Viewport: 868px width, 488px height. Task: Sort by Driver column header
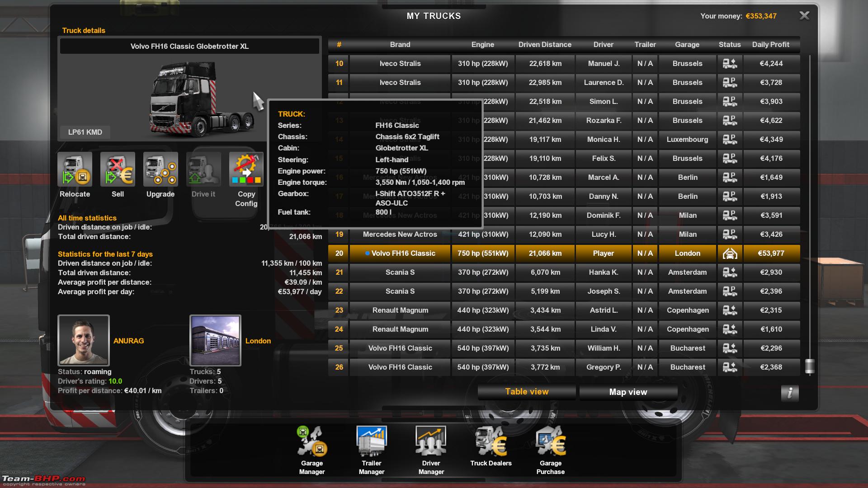point(603,45)
